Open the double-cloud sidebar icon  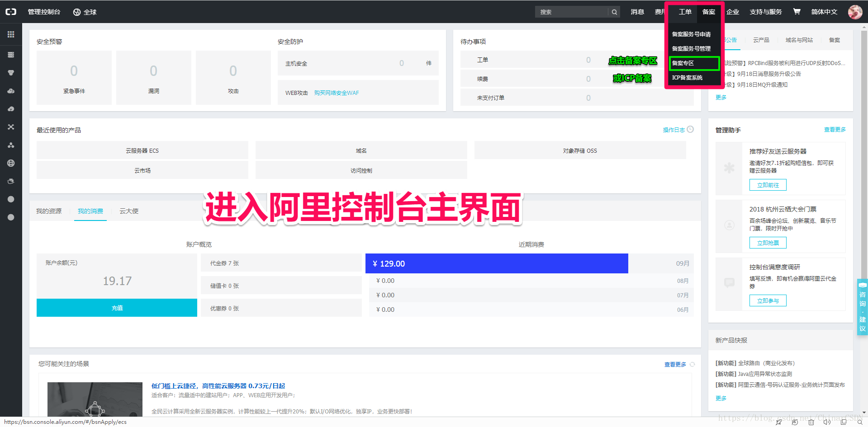click(x=11, y=91)
